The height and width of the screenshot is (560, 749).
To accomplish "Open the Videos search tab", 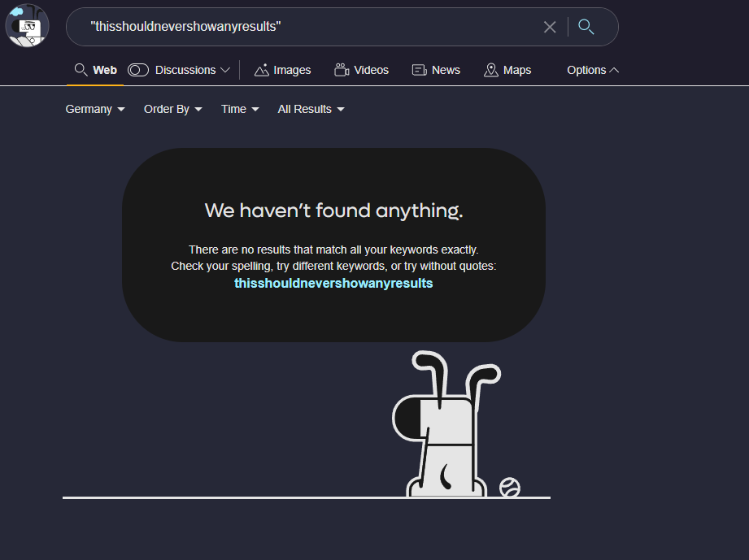I will [x=361, y=70].
